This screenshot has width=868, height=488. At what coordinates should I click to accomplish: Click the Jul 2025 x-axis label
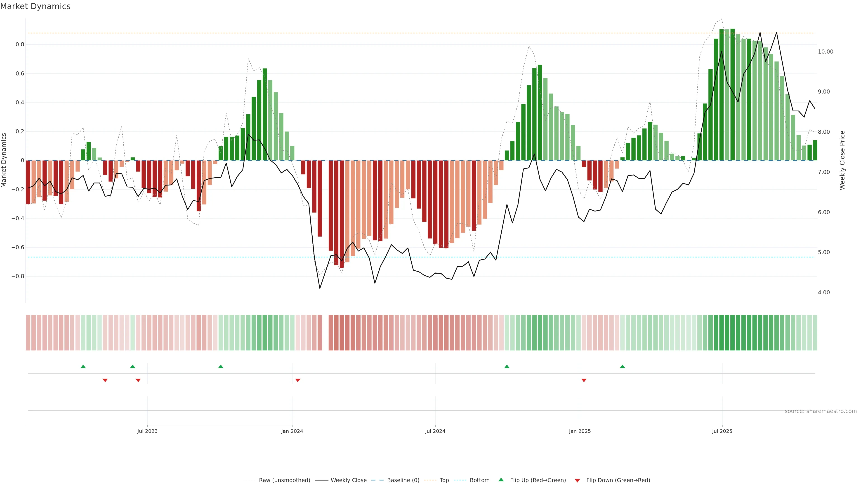(722, 431)
